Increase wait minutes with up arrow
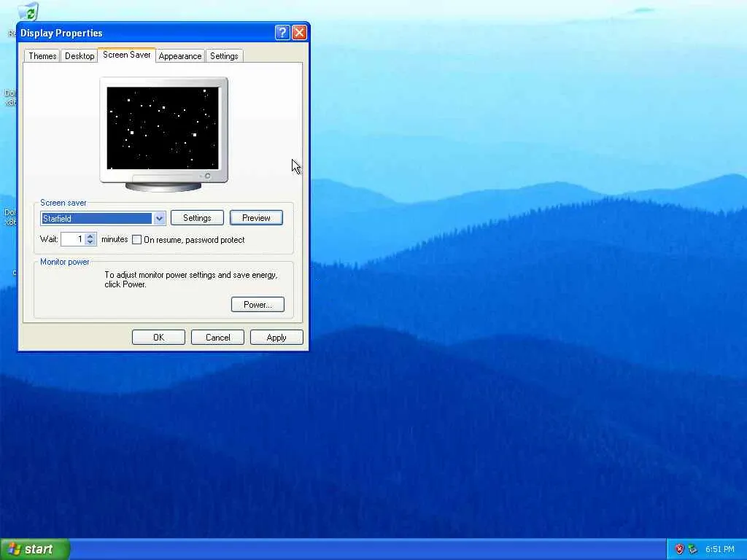 90,236
